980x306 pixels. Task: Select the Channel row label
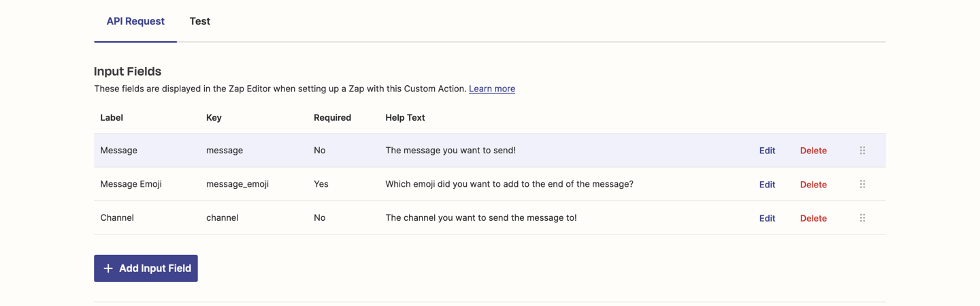tap(117, 217)
